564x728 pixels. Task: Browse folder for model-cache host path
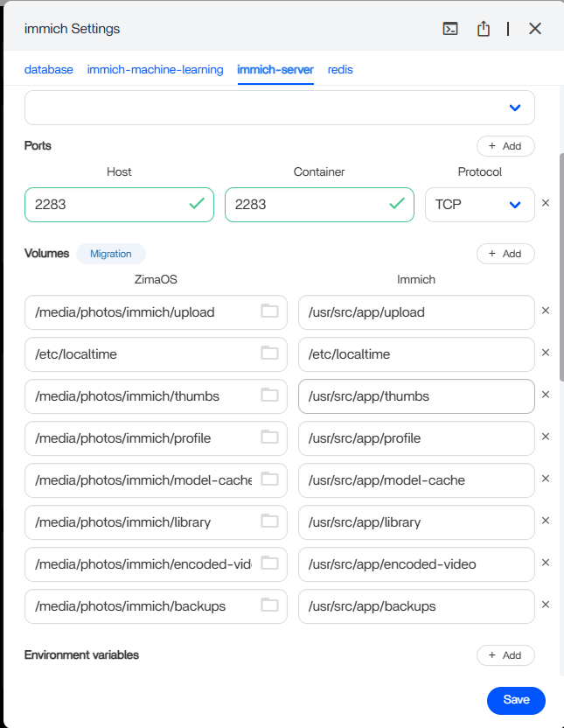[x=269, y=479]
